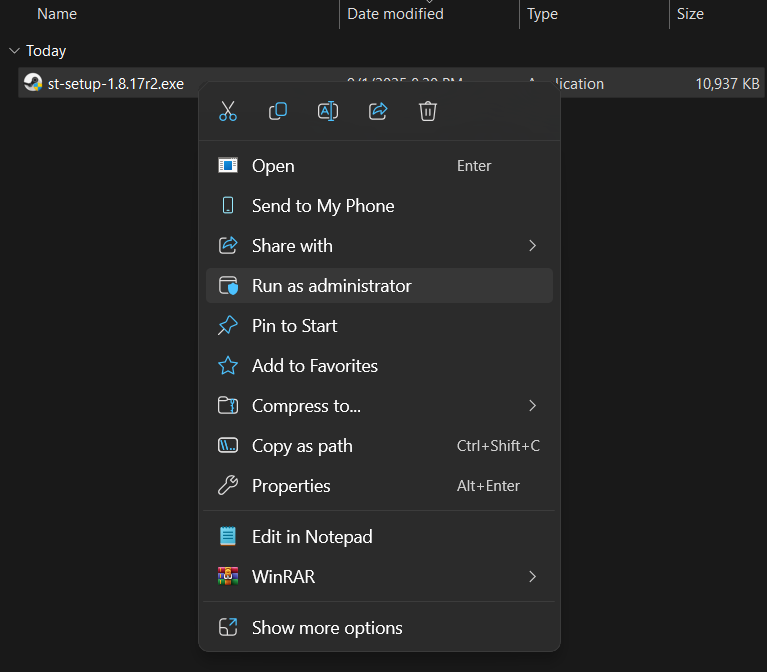Click the Share icon in top row
The height and width of the screenshot is (672, 767).
tap(378, 111)
